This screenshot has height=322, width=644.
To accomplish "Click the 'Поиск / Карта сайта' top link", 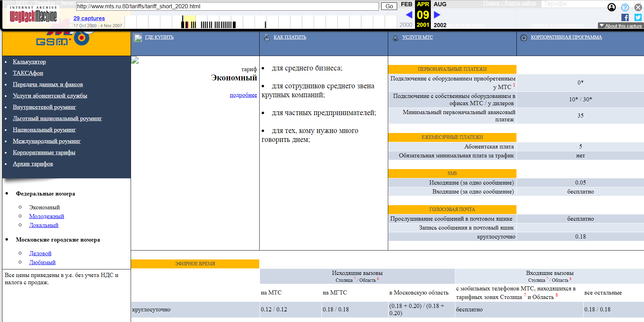I will tap(510, 3).
